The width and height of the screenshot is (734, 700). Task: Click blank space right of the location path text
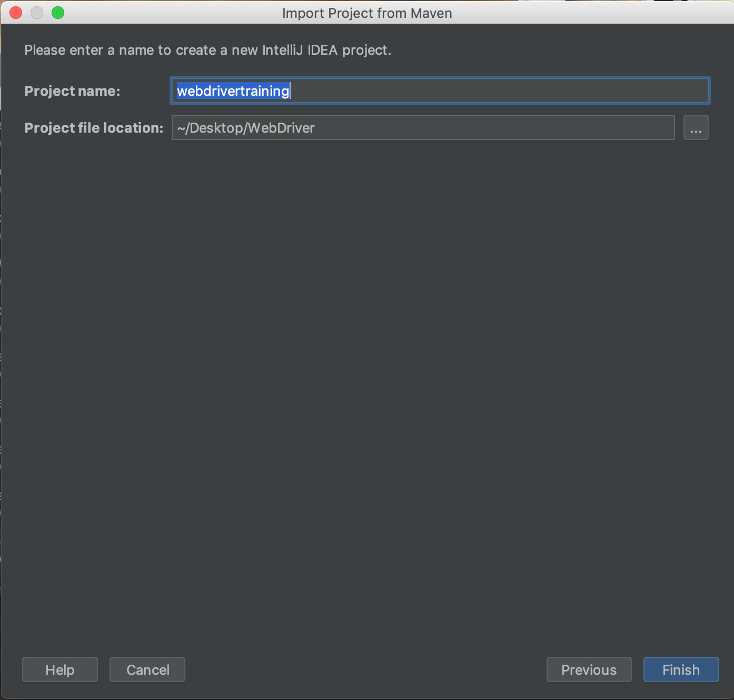[495, 128]
